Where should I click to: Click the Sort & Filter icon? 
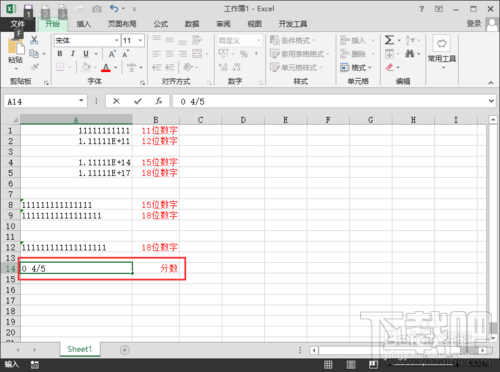pos(410,40)
